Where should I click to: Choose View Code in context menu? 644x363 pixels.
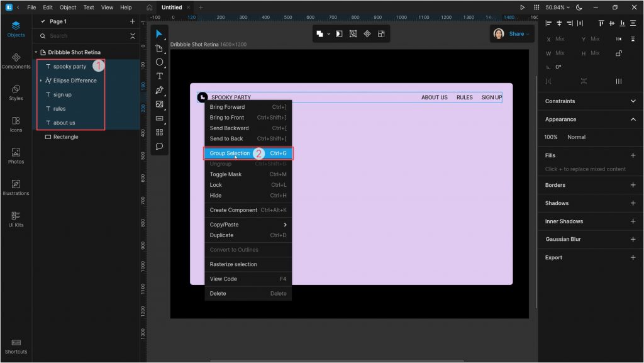point(248,279)
